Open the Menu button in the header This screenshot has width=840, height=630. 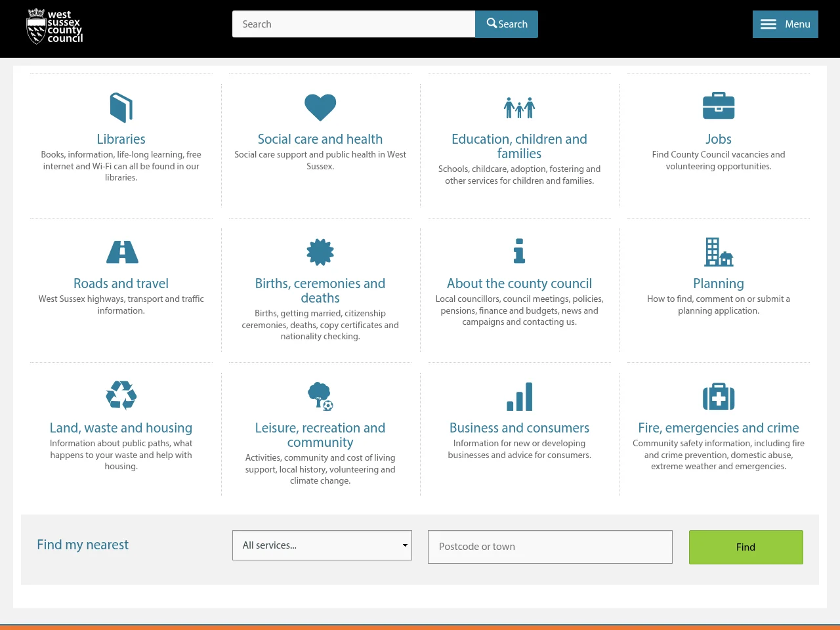pyautogui.click(x=786, y=24)
